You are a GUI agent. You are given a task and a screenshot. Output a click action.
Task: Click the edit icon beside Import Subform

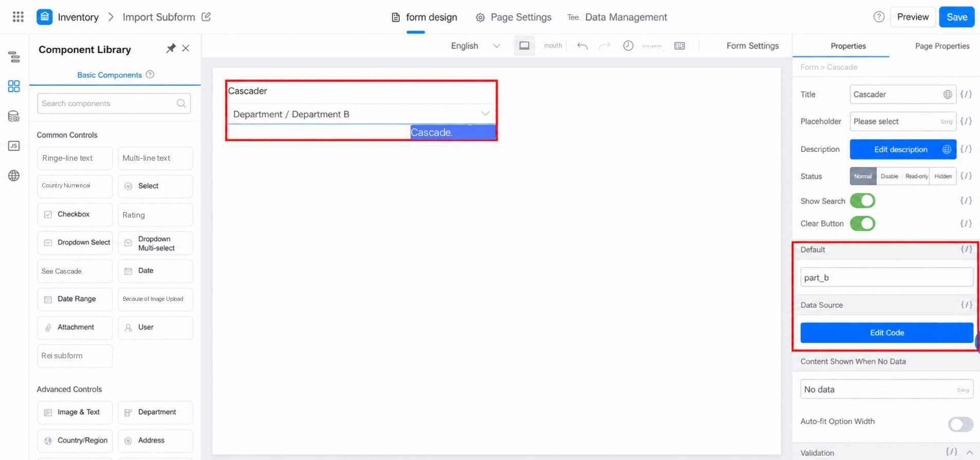pos(206,17)
